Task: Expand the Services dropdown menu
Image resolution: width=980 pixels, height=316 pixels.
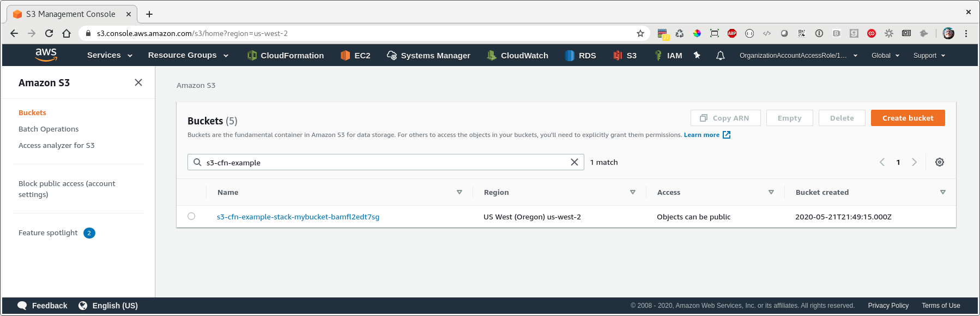Action: coord(110,55)
